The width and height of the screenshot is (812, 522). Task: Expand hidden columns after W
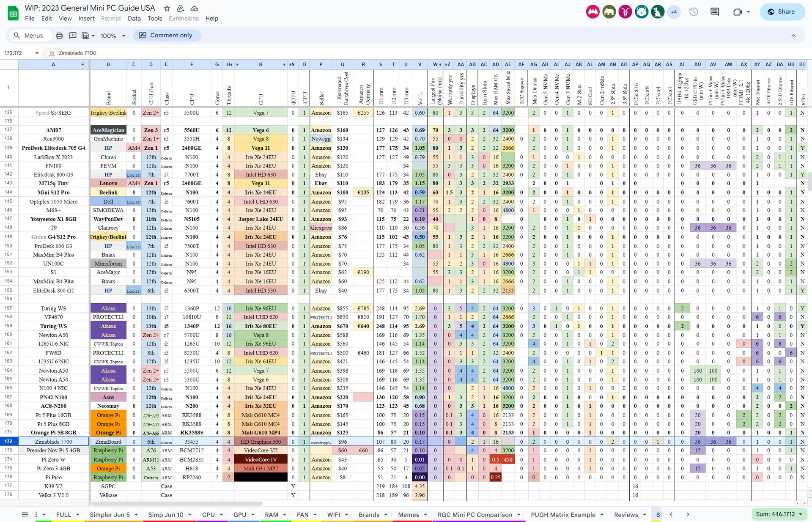[440, 65]
